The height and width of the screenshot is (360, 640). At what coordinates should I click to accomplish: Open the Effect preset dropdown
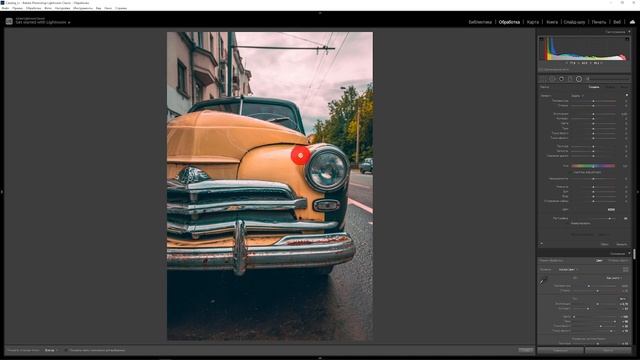click(577, 96)
